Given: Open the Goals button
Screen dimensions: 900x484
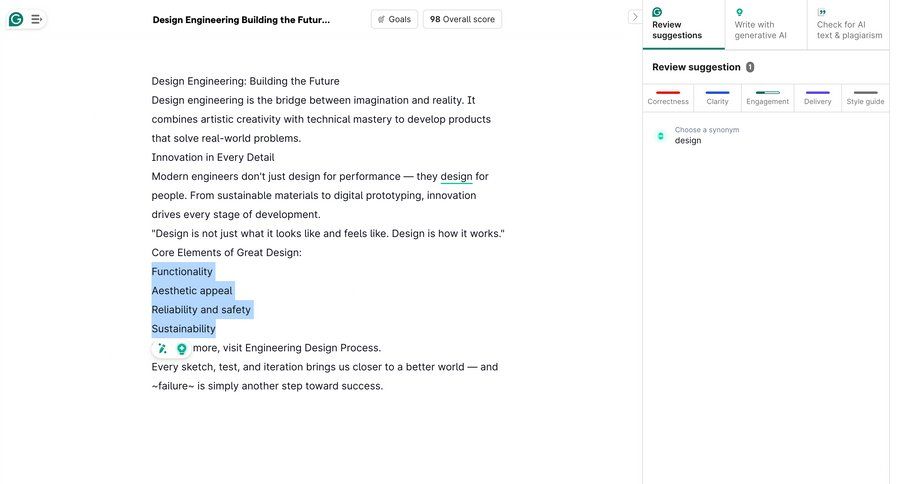Looking at the screenshot, I should point(394,19).
